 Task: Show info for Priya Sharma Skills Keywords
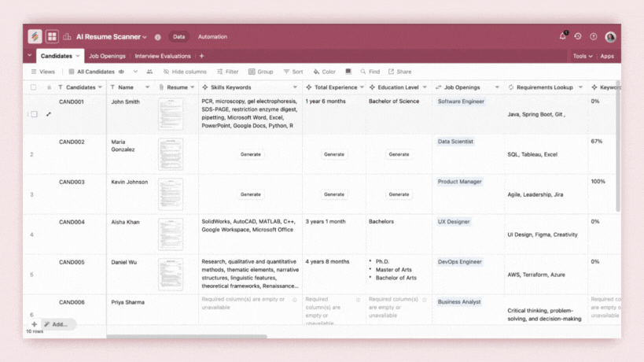pos(295,300)
